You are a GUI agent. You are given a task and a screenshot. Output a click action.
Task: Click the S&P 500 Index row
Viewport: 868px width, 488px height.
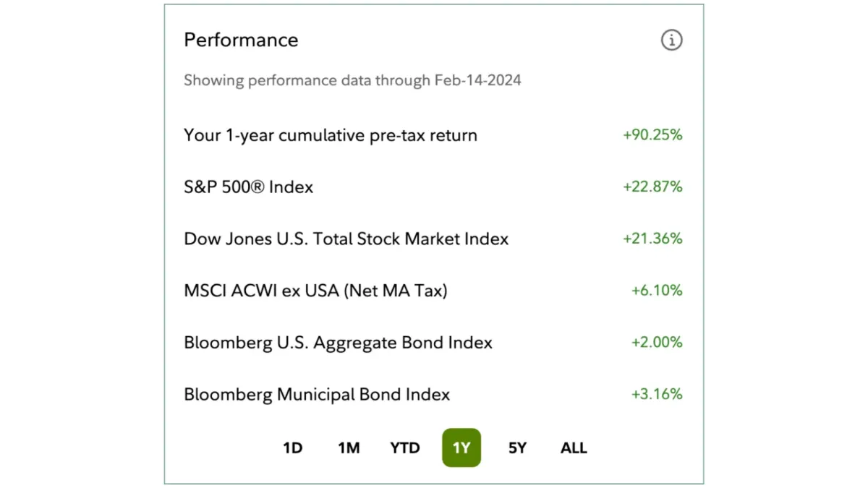click(248, 187)
